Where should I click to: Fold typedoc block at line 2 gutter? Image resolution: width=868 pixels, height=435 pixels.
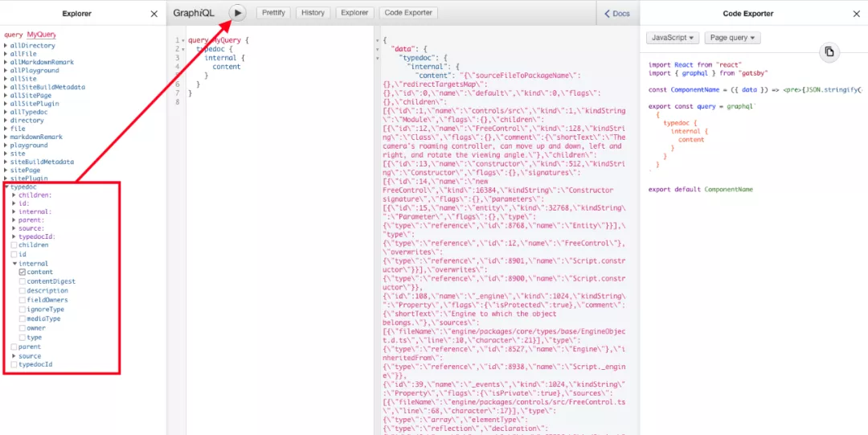coord(183,49)
